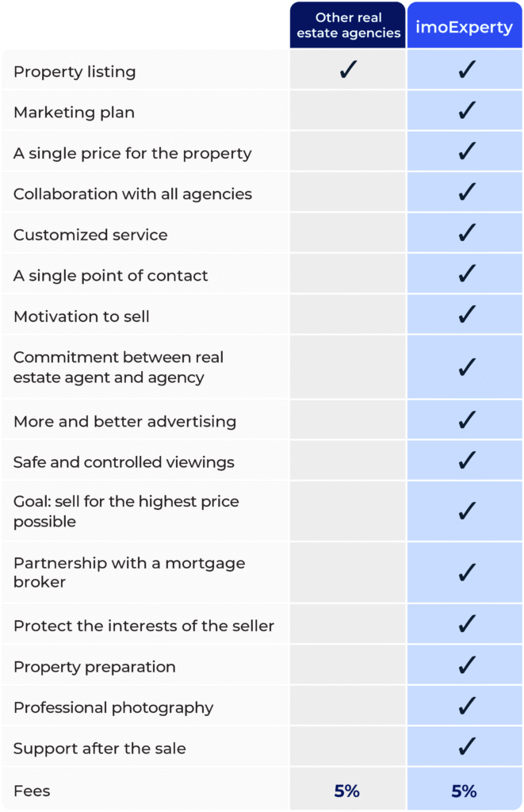Click the checkmark for Motivation to sell

point(466,315)
